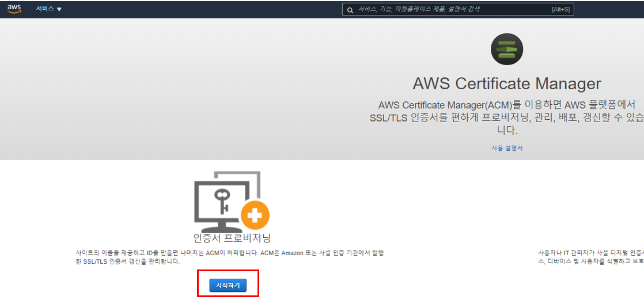The image size is (644, 300).
Task: Open the 서비스 services dropdown menu
Action: 48,9
